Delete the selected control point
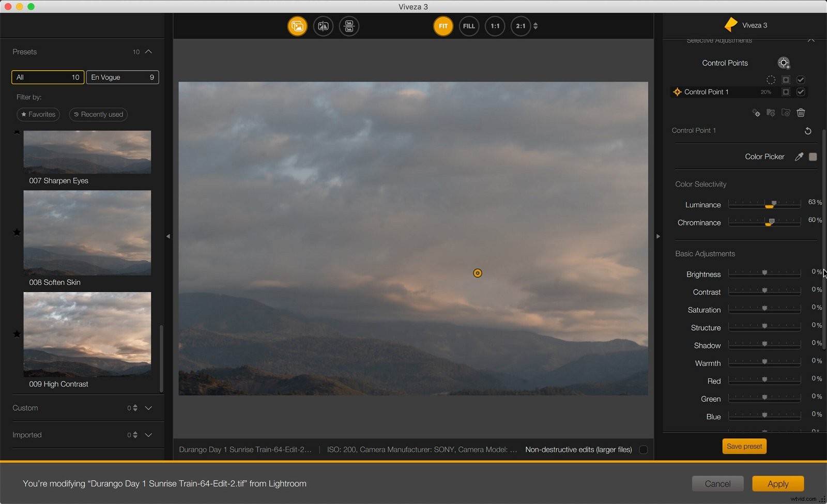The width and height of the screenshot is (827, 504). tap(801, 113)
